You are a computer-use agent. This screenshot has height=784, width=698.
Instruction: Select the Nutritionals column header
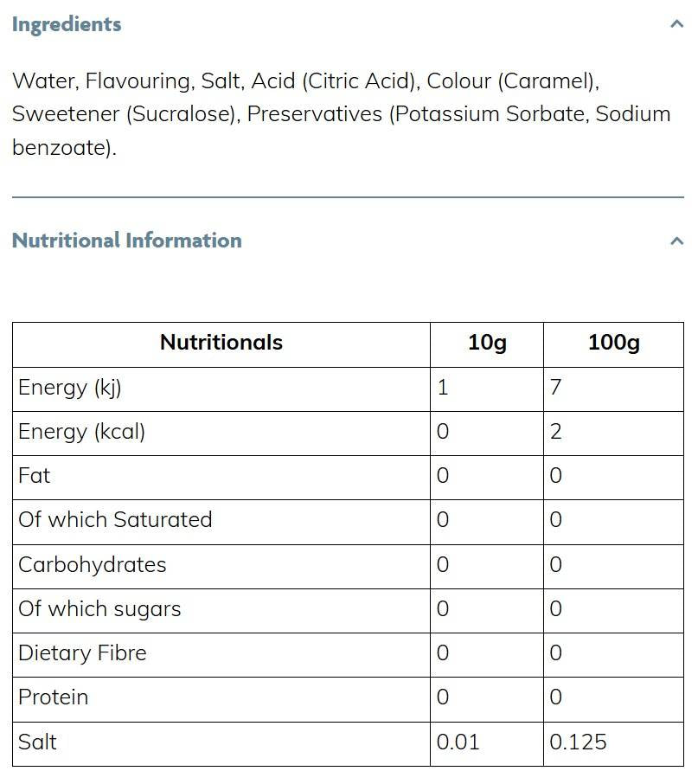221,343
